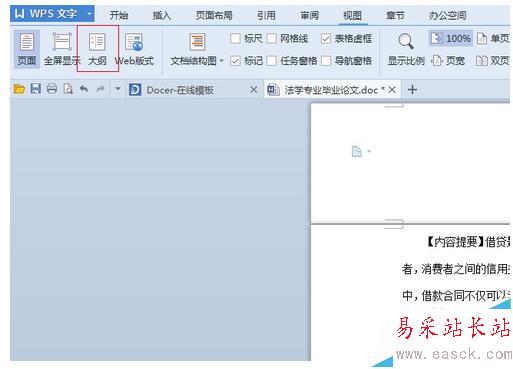This screenshot has width=513, height=369.
Task: Expand the 文档结构图 dropdown arrow
Action: click(x=222, y=61)
